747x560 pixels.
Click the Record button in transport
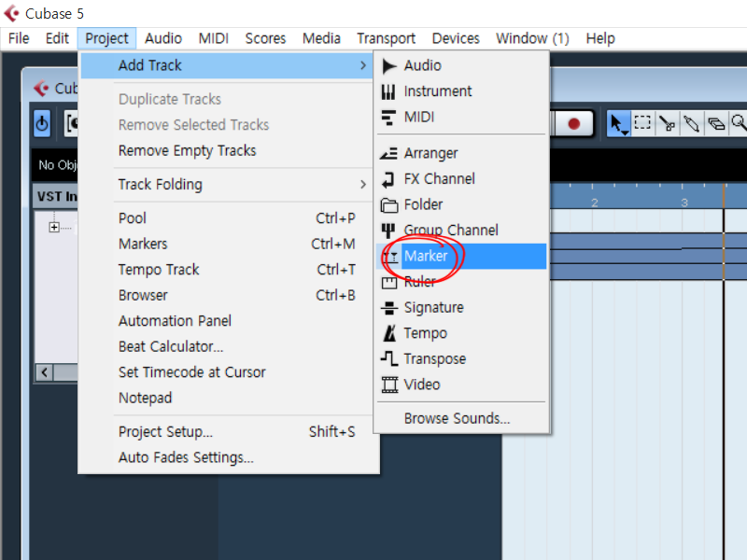click(x=573, y=124)
